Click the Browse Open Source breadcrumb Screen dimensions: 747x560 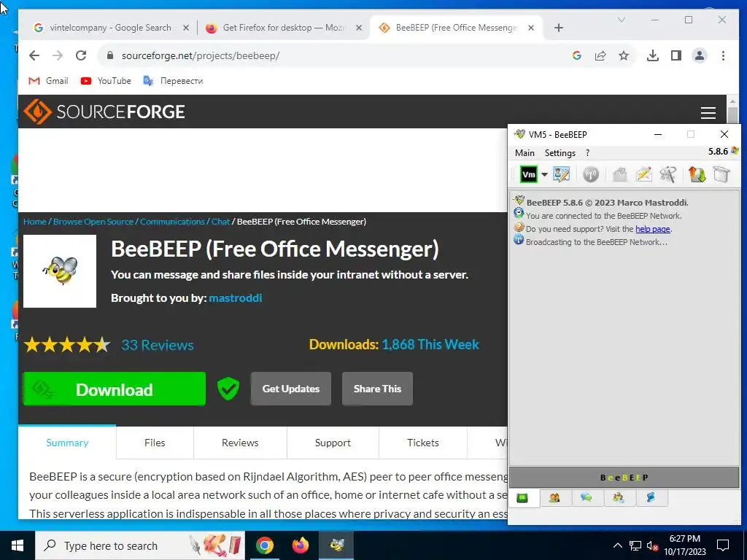point(93,222)
